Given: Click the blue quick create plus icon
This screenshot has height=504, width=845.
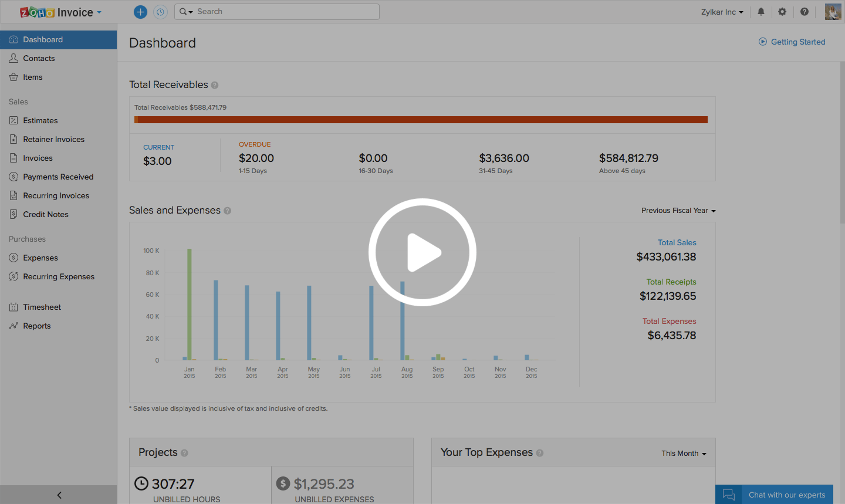Looking at the screenshot, I should pos(140,12).
